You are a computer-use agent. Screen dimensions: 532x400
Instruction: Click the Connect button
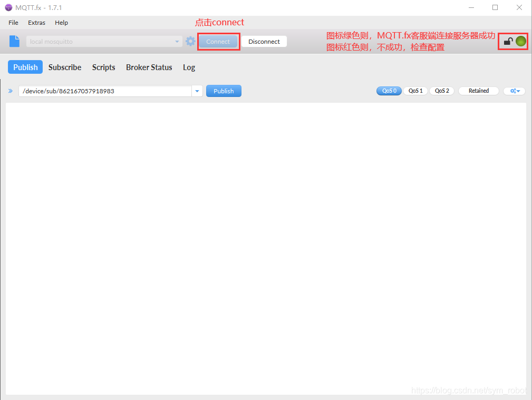(x=218, y=42)
